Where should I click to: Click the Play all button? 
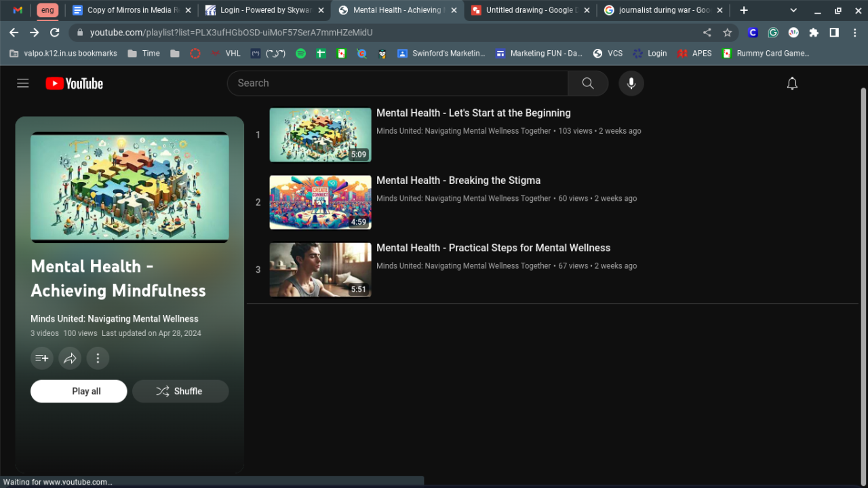coord(79,391)
